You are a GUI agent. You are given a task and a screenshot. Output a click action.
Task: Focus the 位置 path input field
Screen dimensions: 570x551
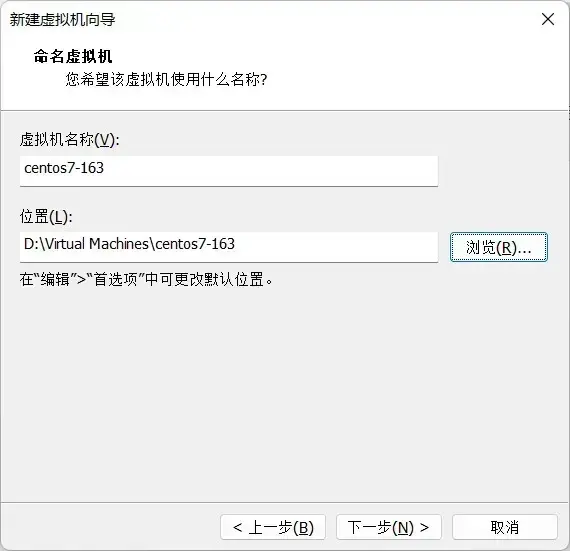(x=229, y=247)
